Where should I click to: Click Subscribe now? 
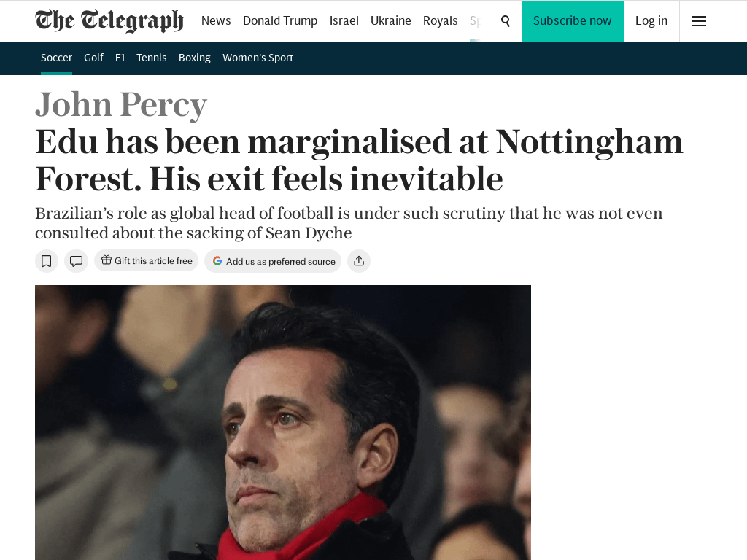click(572, 20)
